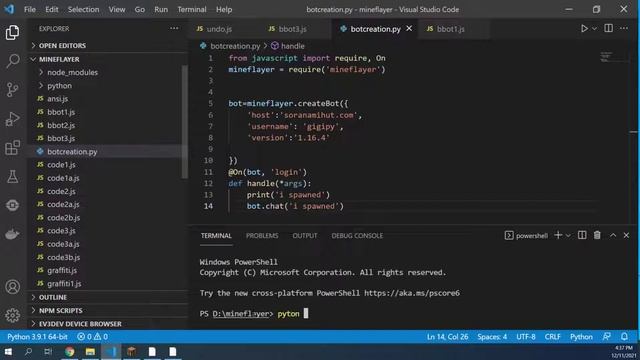Split the editor to the right
Image resolution: width=640 pixels, height=360 pixels.
pos(608,28)
